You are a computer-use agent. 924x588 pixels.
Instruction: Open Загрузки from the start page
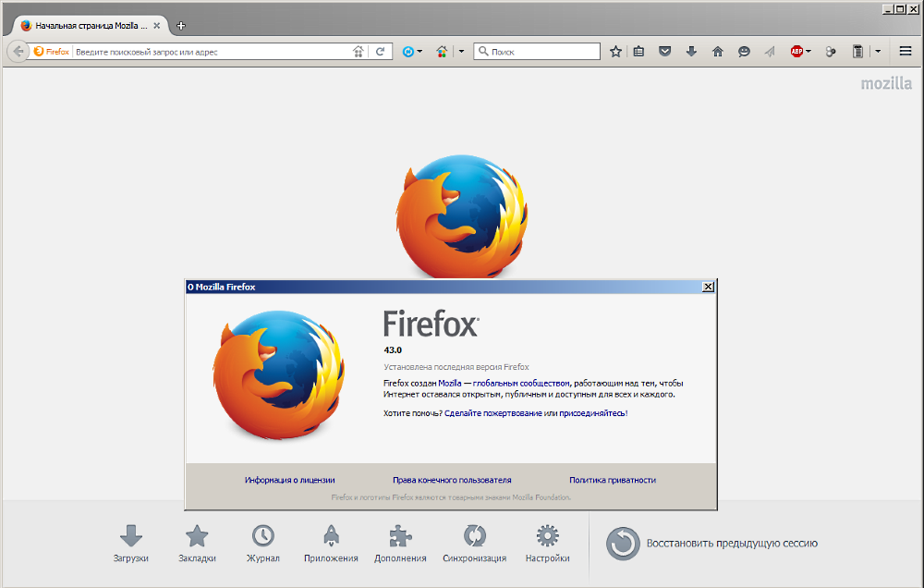coord(131,544)
